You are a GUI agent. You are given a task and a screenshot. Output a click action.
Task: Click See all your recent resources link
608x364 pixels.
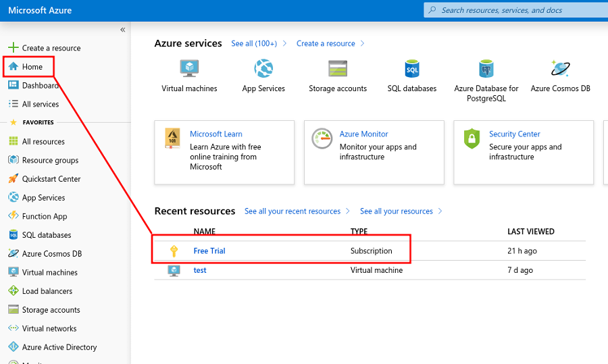293,211
